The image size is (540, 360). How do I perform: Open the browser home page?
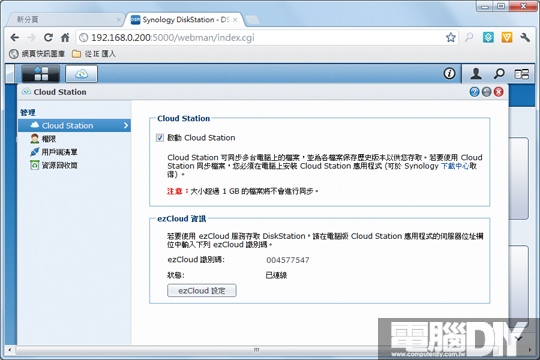[65, 37]
